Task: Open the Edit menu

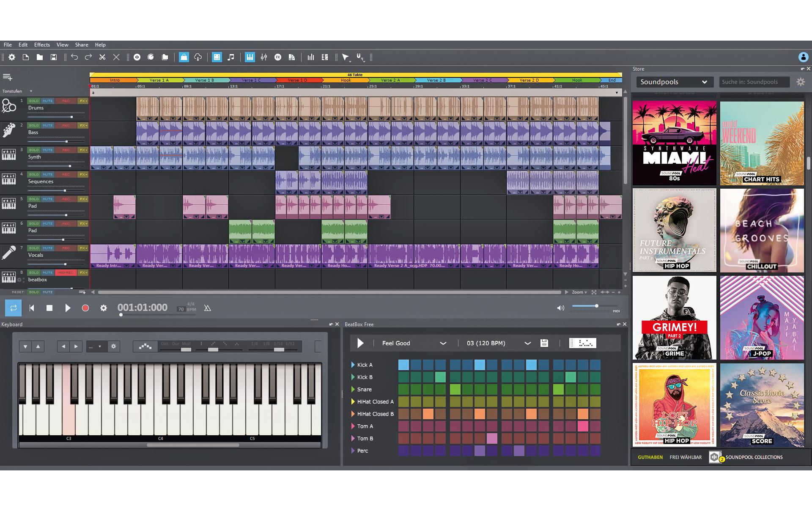Action: (23, 45)
